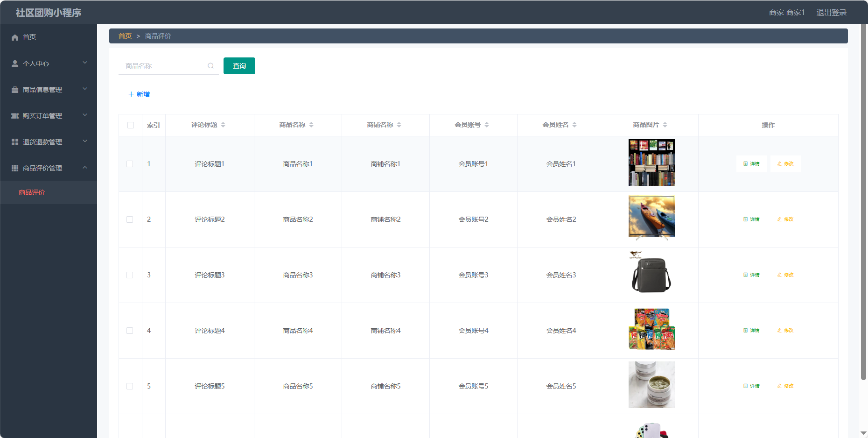Check the checkbox for row 评论标题4

[x=130, y=331]
